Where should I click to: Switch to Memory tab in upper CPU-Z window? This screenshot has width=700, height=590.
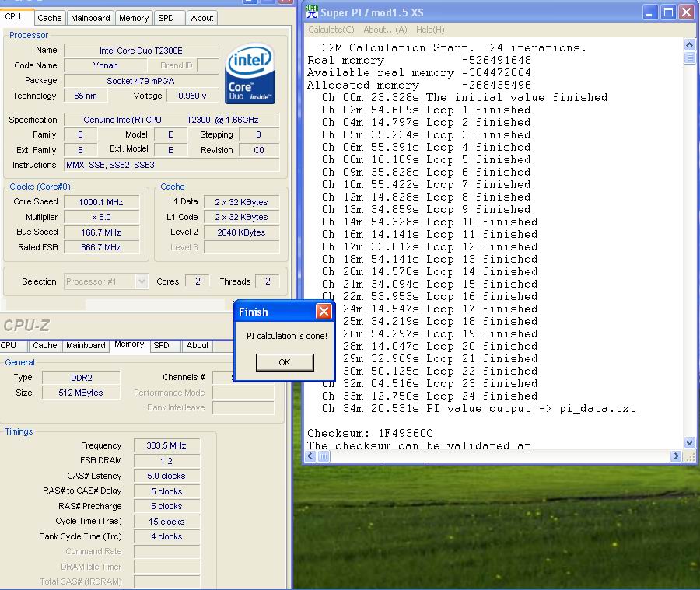click(x=134, y=18)
